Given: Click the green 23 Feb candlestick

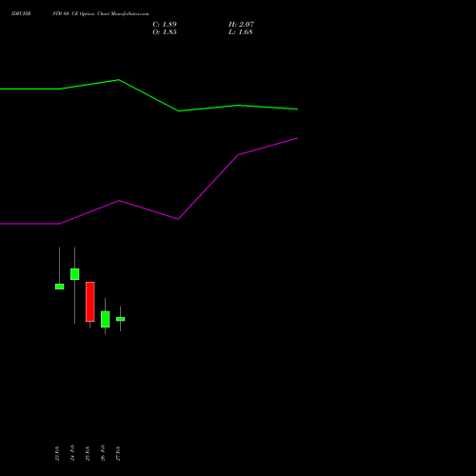Looking at the screenshot, I should click(60, 287).
